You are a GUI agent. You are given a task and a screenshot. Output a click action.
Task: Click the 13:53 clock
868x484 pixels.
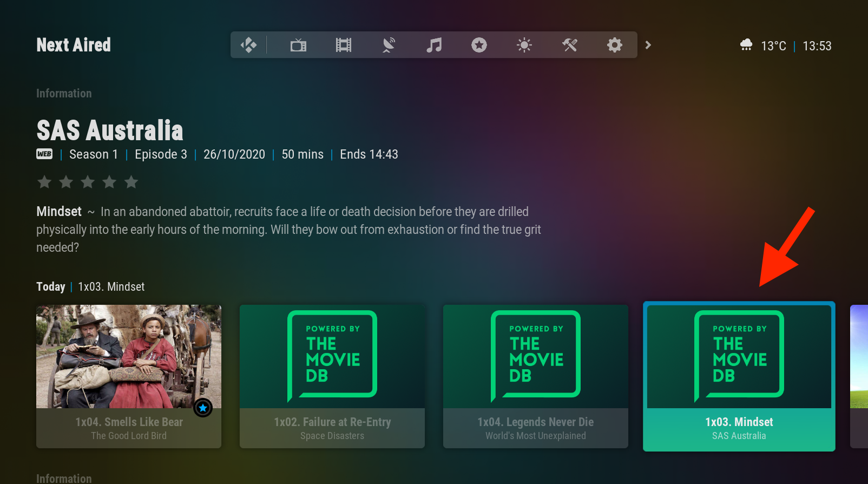pos(817,46)
